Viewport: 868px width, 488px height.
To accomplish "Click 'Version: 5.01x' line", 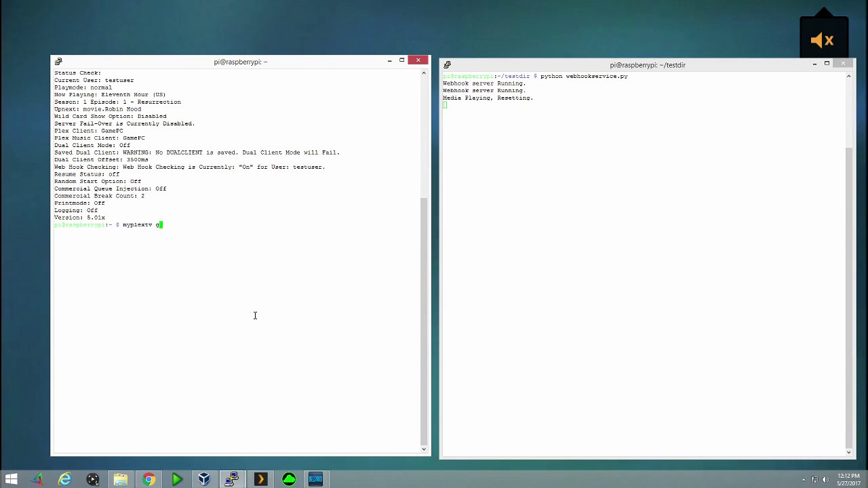I will pos(79,218).
